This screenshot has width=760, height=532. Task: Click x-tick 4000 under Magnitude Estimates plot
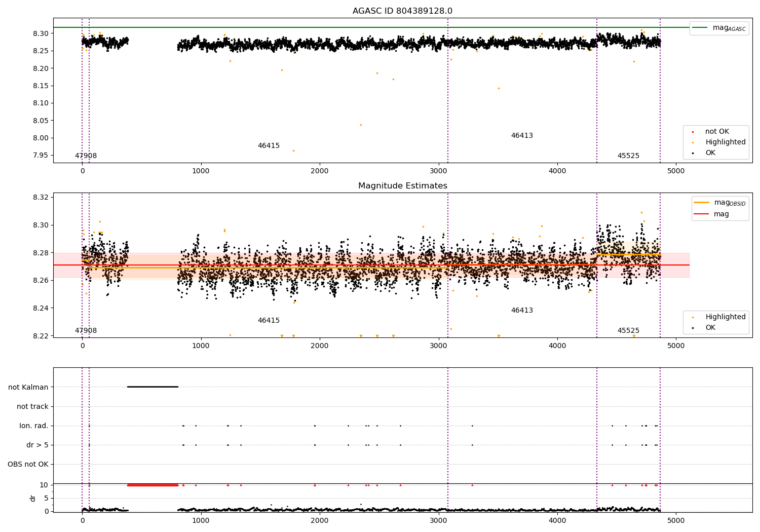click(557, 346)
